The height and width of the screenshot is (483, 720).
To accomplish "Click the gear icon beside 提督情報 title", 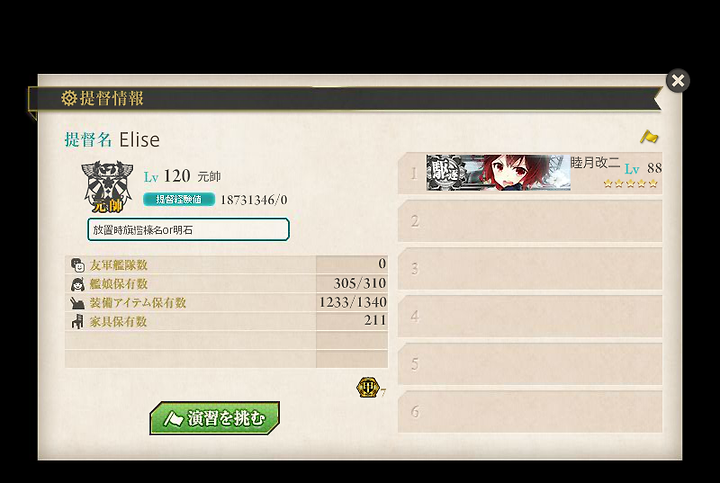I will (69, 98).
